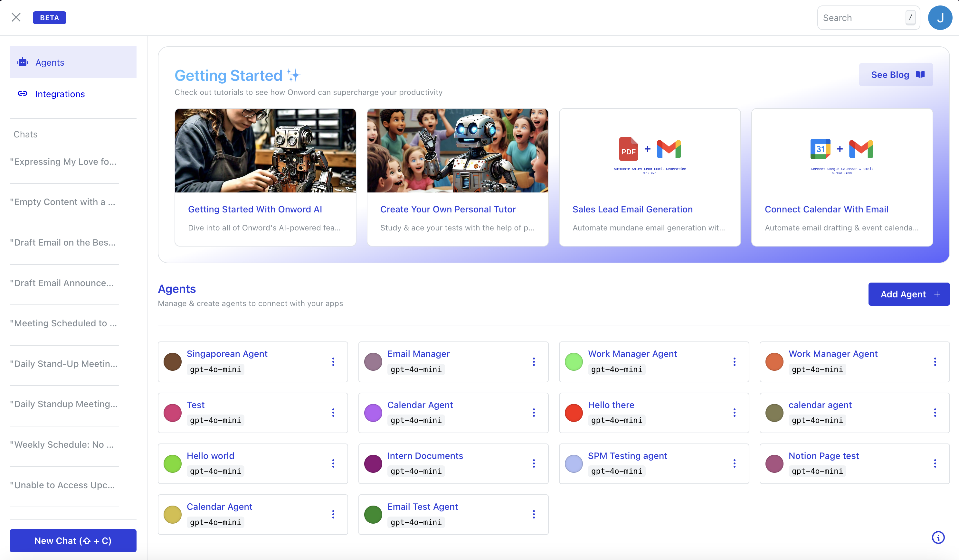Click the red Hello there color circle
The height and width of the screenshot is (560, 959).
(574, 413)
